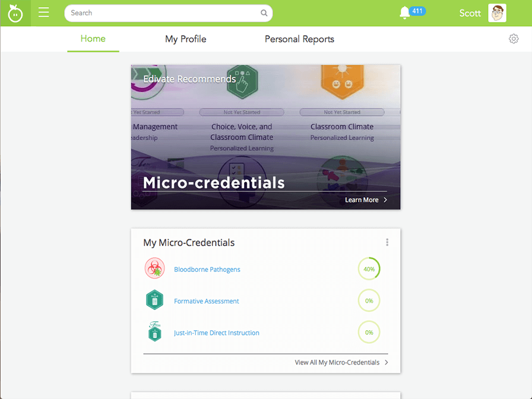Click the My Micro-Credentials heading

[x=189, y=243]
